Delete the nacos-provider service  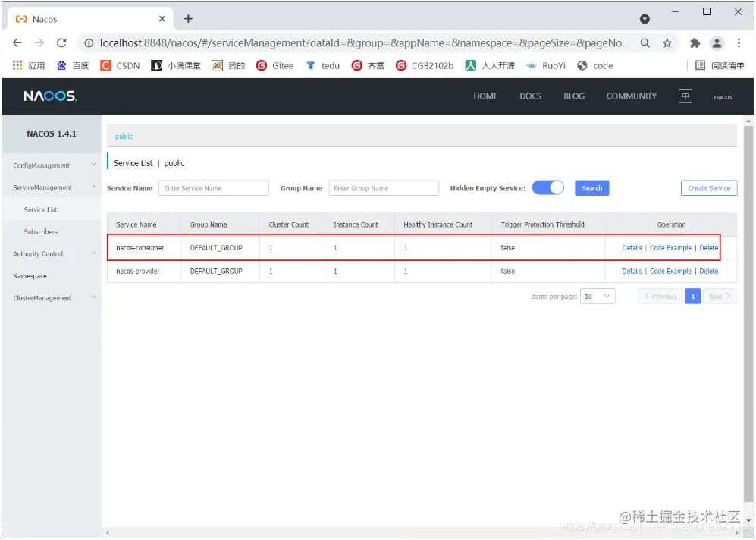click(709, 271)
